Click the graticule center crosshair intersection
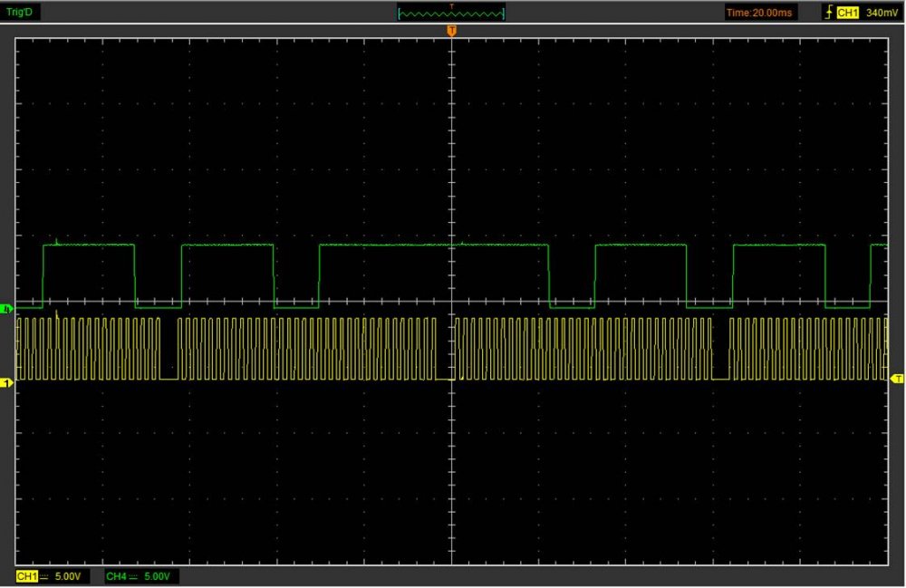The image size is (906, 588). click(451, 302)
